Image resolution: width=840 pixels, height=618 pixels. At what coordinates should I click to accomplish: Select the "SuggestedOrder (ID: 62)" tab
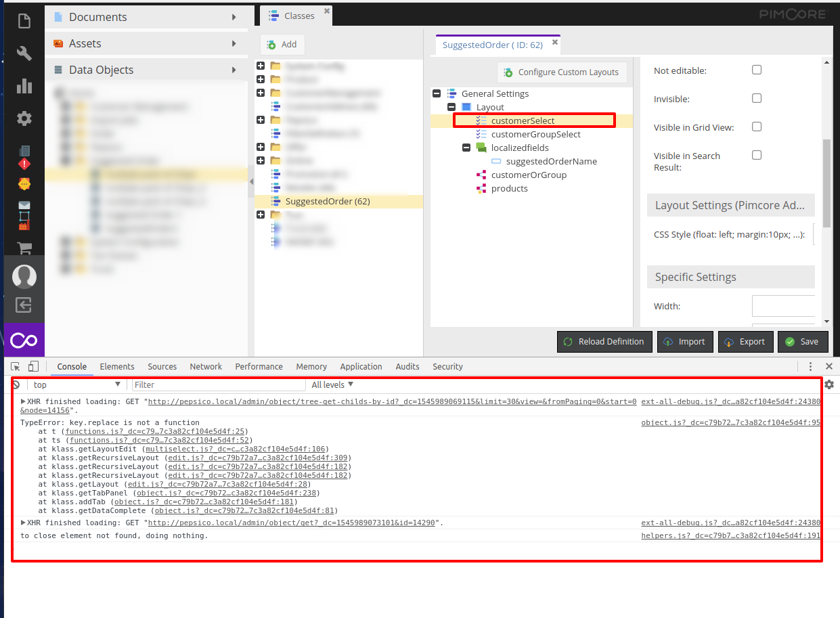(493, 43)
